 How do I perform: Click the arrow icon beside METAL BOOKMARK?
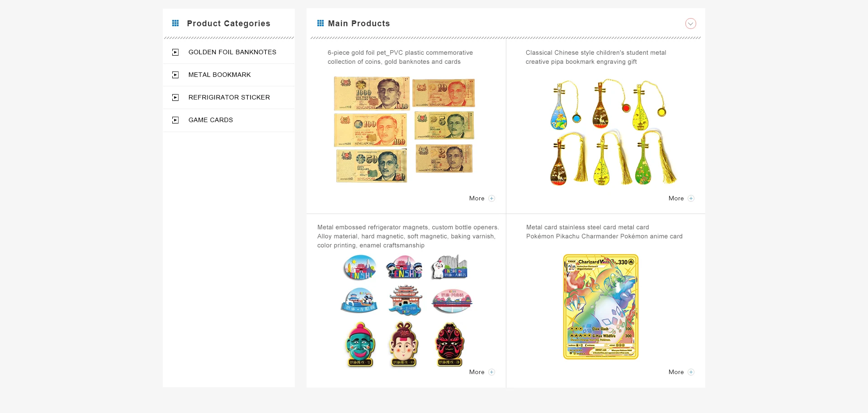(175, 75)
